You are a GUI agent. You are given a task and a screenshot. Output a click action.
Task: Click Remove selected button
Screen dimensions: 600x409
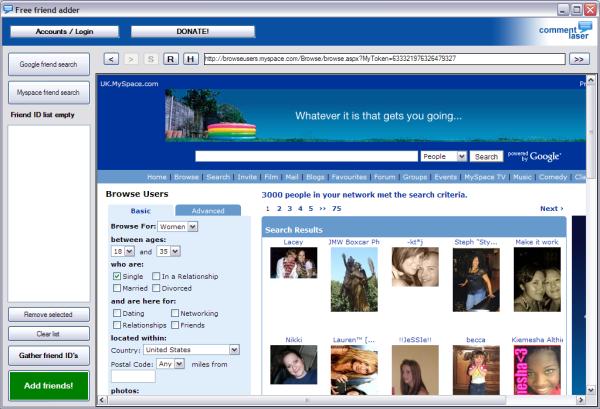49,314
